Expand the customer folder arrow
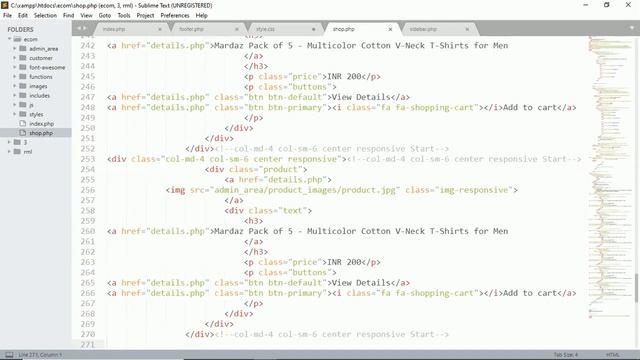 pyautogui.click(x=15, y=58)
